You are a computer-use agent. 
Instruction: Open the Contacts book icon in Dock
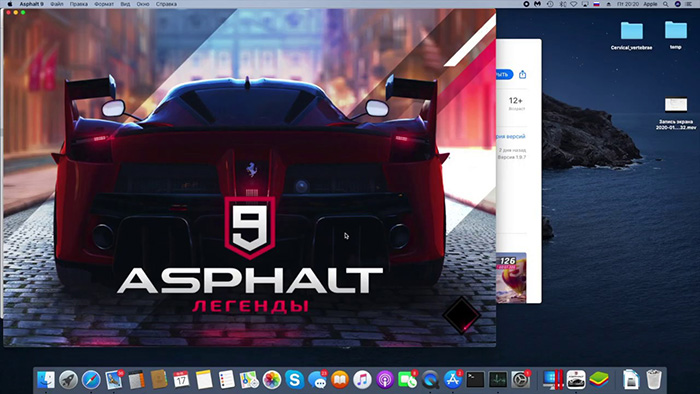[159, 380]
